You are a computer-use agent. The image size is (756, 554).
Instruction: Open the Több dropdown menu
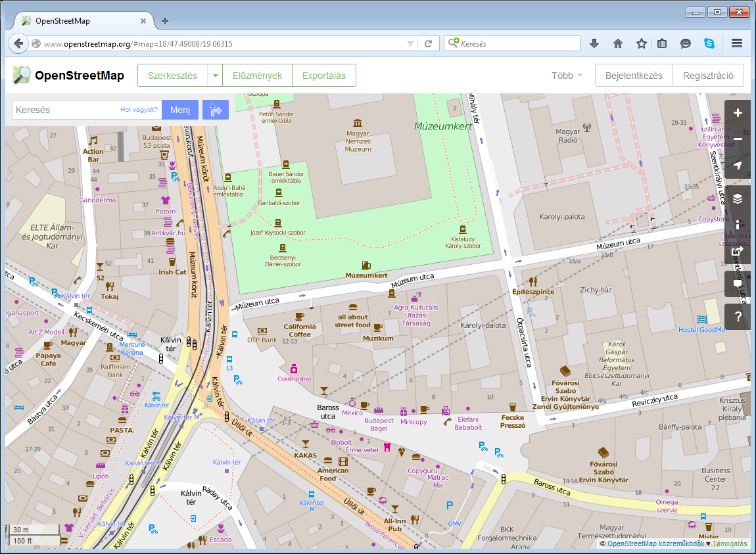point(567,76)
